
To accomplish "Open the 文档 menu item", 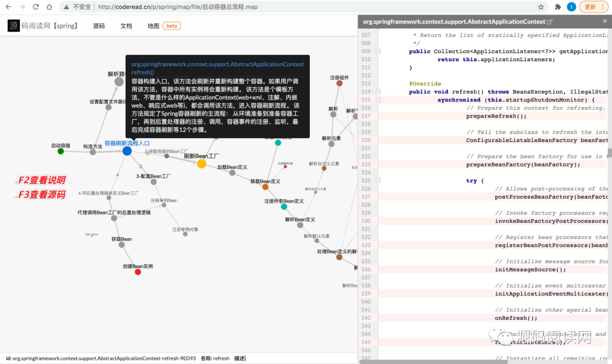I will click(x=126, y=25).
